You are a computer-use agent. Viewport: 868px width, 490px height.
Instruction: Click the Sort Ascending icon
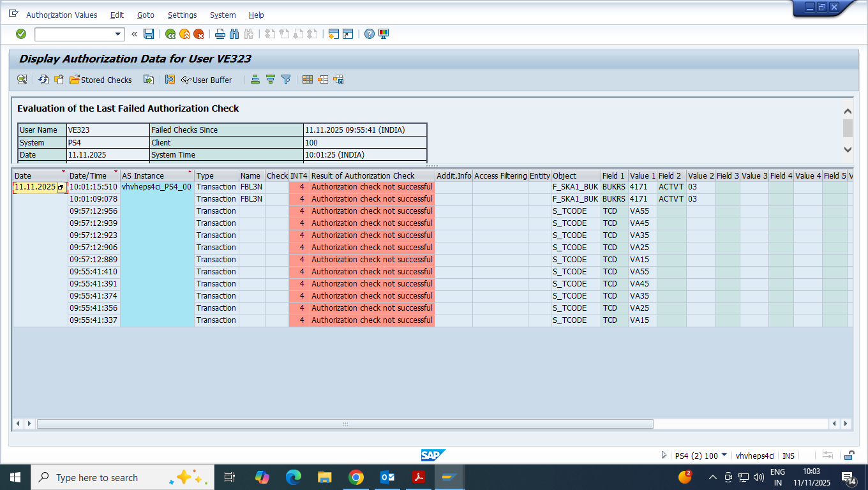click(x=255, y=80)
